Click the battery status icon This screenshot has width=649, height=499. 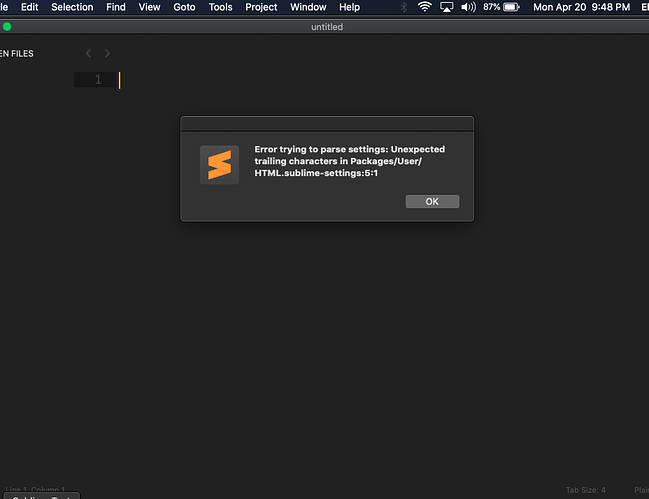[515, 7]
